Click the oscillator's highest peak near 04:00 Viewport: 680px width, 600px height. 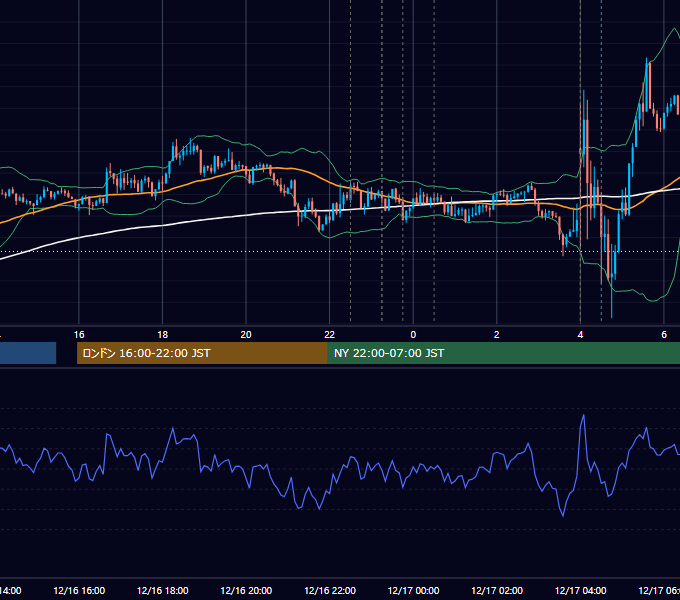pos(583,416)
